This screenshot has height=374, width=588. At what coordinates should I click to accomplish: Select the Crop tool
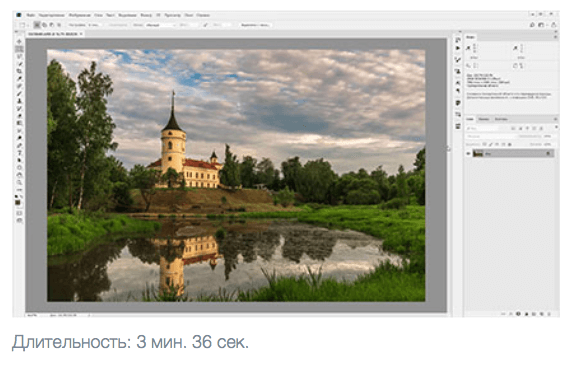19,71
